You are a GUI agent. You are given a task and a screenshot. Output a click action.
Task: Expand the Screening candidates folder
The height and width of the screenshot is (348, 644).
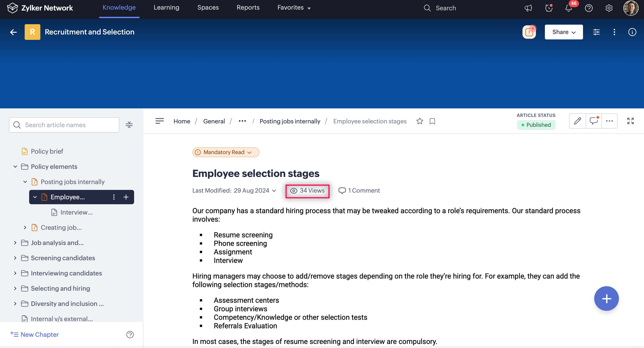point(15,258)
